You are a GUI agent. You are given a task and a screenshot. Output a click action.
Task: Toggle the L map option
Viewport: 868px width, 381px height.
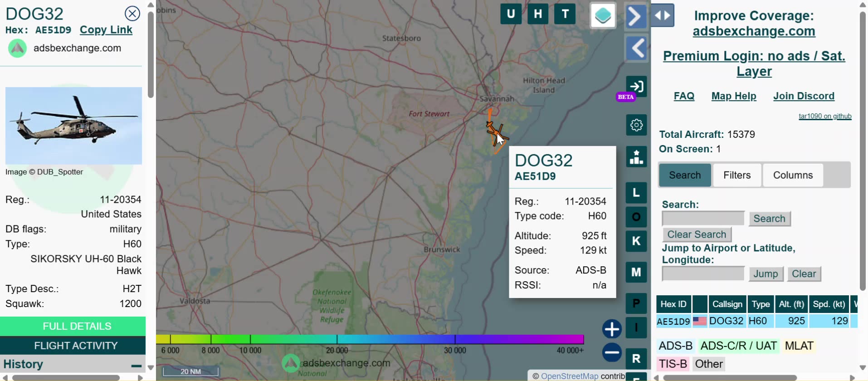[636, 193]
